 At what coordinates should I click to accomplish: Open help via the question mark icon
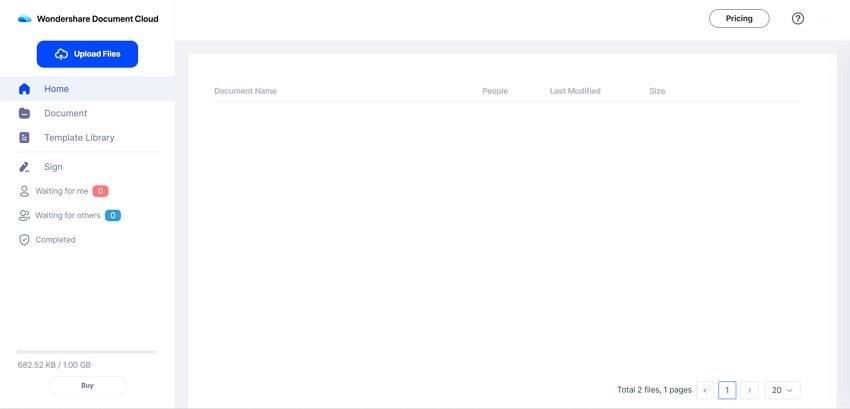point(798,18)
